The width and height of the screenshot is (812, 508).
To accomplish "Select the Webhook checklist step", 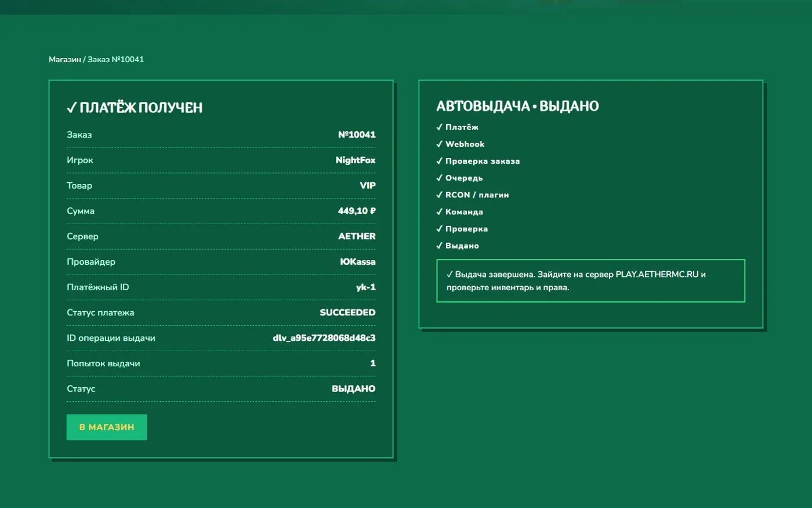I will [460, 144].
